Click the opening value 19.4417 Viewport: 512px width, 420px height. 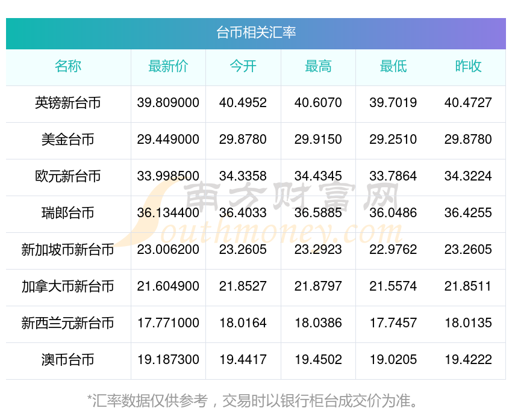[x=243, y=360]
